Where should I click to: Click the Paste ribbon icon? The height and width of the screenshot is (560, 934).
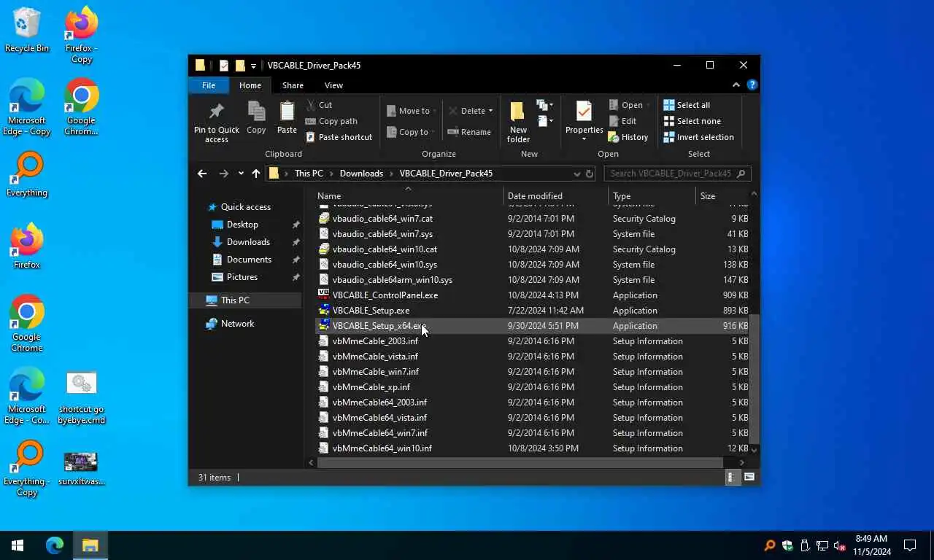(x=287, y=118)
